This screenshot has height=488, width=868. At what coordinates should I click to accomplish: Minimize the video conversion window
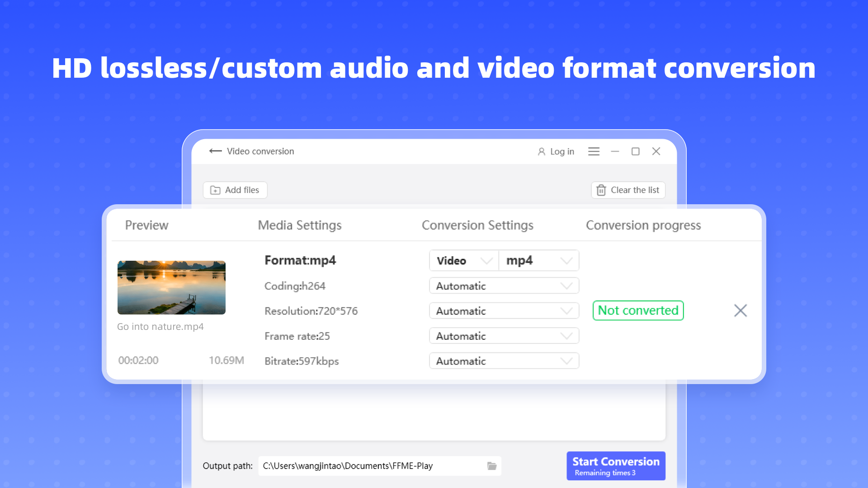[x=615, y=151]
